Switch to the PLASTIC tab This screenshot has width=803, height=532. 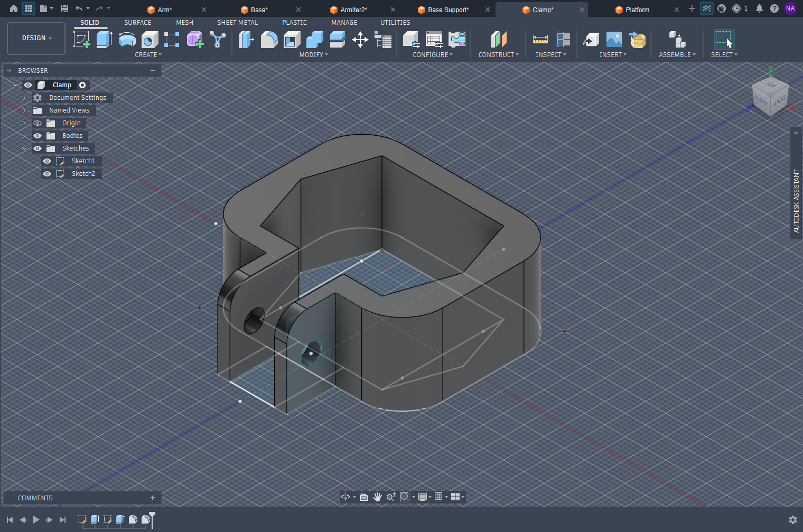point(294,23)
